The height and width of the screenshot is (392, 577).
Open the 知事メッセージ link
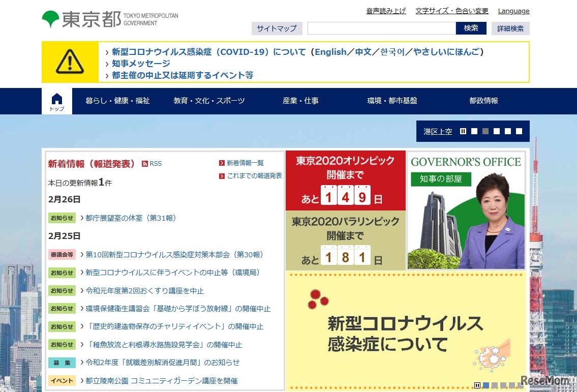pos(141,63)
